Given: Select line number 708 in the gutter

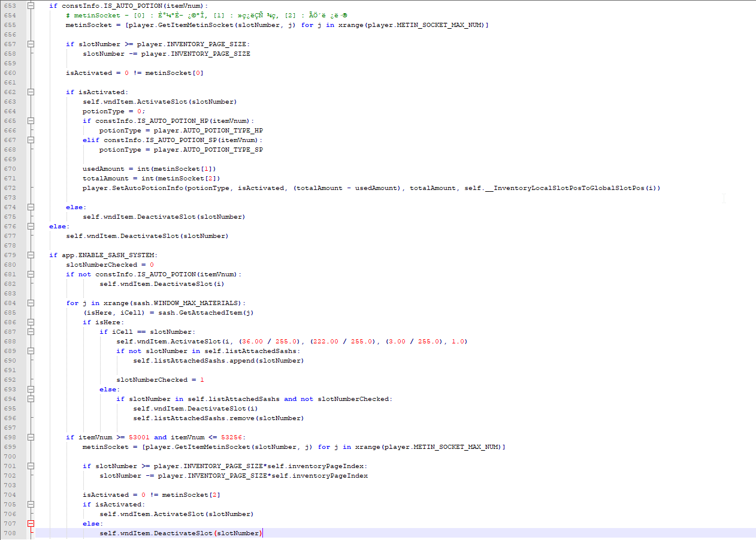Looking at the screenshot, I should (10, 533).
